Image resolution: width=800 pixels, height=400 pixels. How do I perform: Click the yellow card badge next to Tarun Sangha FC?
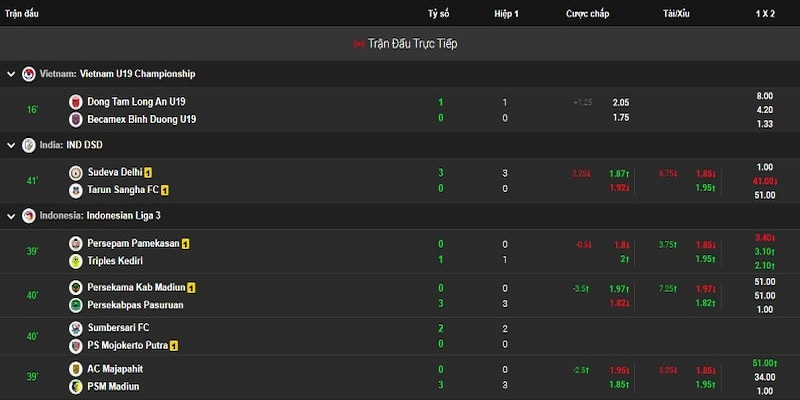tap(165, 191)
